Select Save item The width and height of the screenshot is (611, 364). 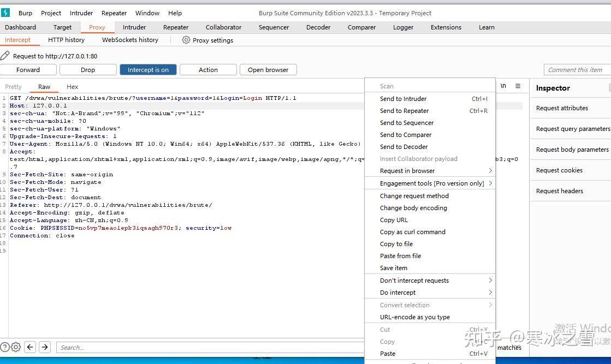coord(430,268)
